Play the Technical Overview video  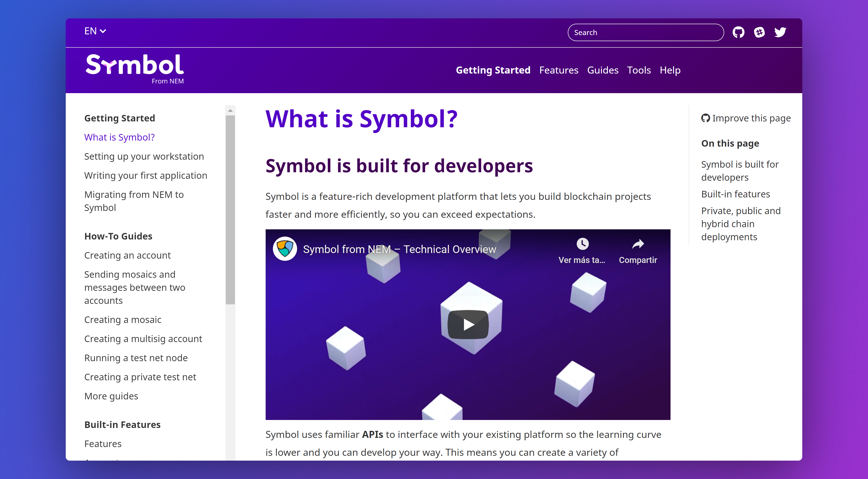(468, 324)
